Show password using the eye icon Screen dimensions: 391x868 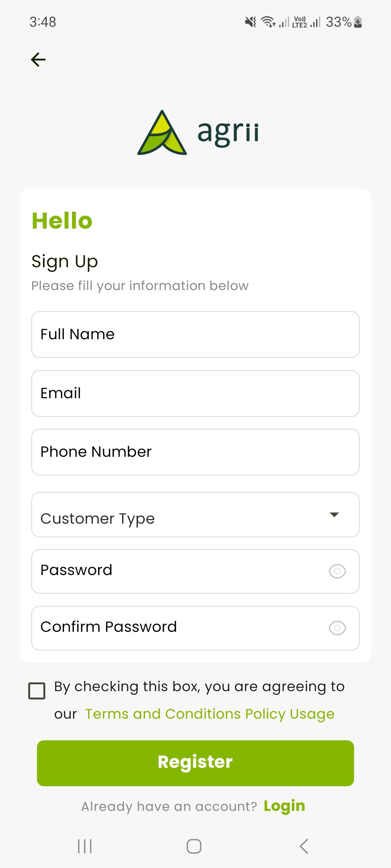tap(337, 571)
